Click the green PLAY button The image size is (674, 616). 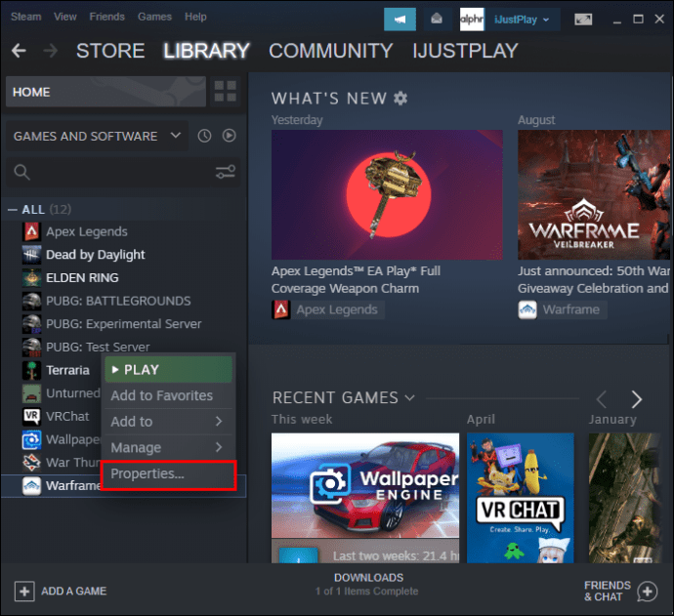tap(168, 369)
